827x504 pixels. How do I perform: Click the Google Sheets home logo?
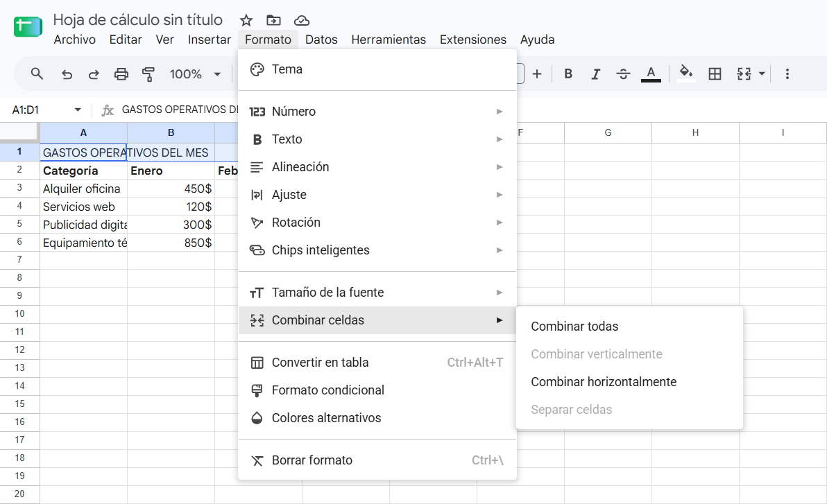28,26
